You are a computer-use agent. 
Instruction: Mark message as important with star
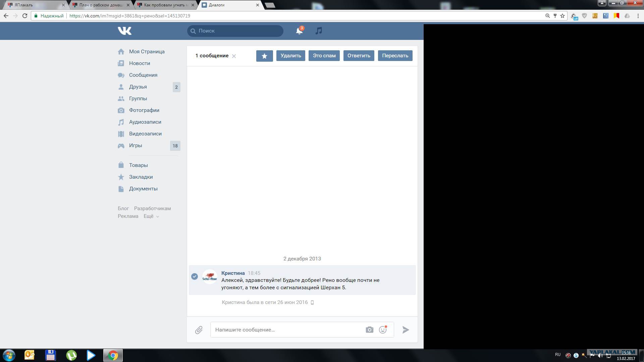click(264, 56)
